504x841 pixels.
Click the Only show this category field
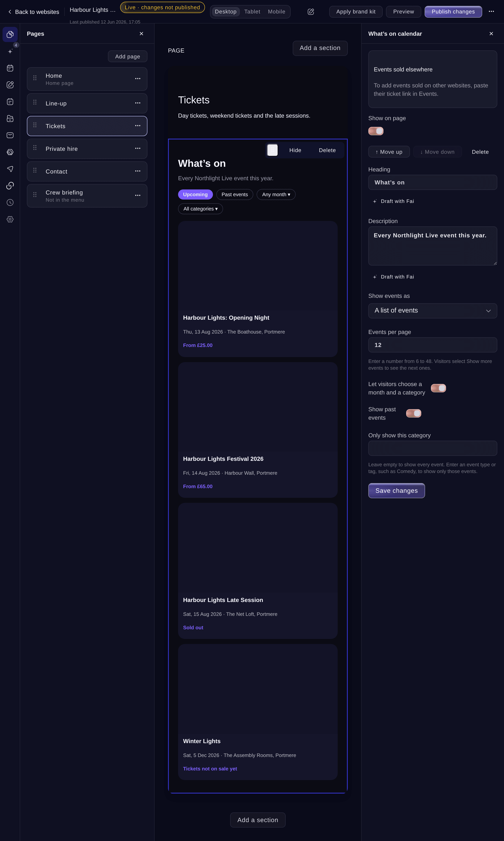coord(432,448)
